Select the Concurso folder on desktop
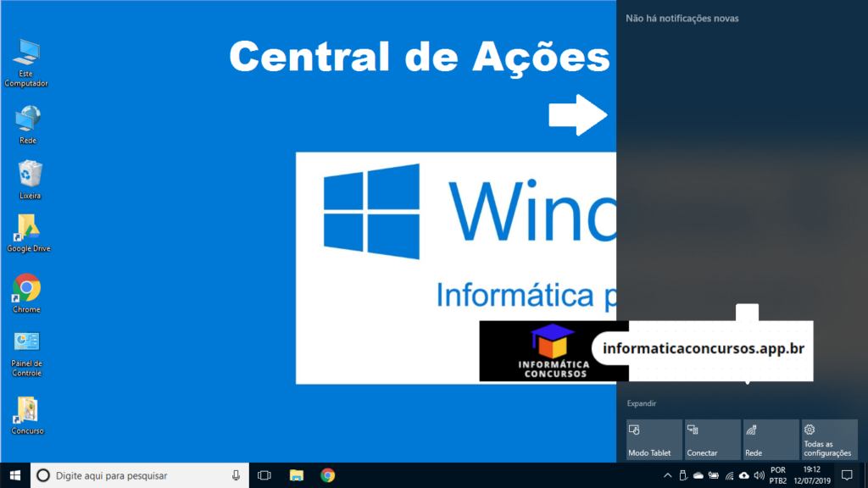This screenshot has width=868, height=488. [x=27, y=410]
